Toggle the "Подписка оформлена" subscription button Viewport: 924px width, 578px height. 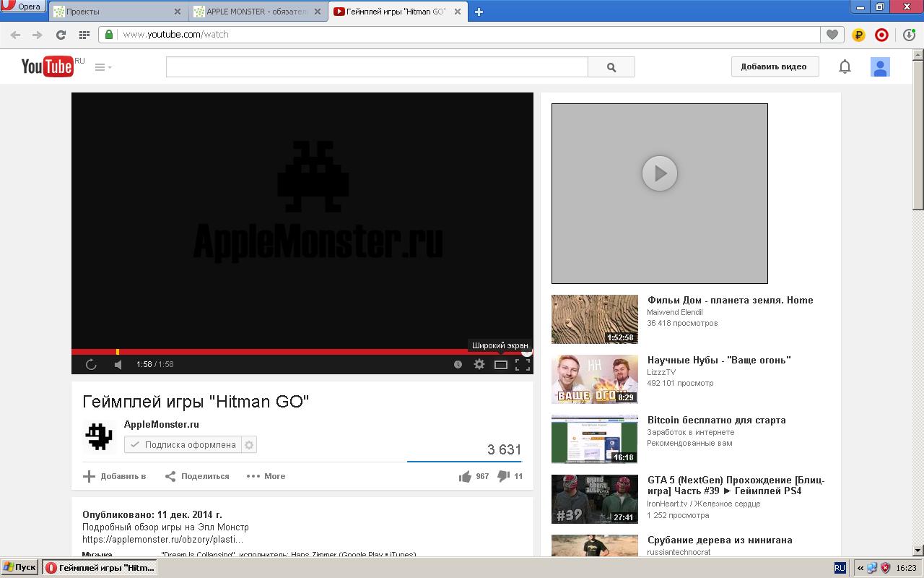pos(183,445)
